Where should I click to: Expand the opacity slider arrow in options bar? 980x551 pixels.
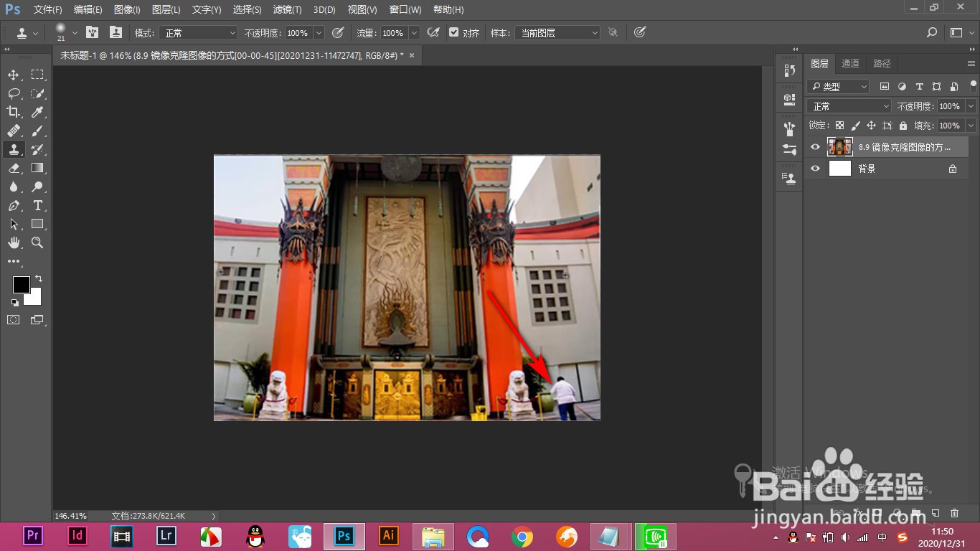(319, 33)
